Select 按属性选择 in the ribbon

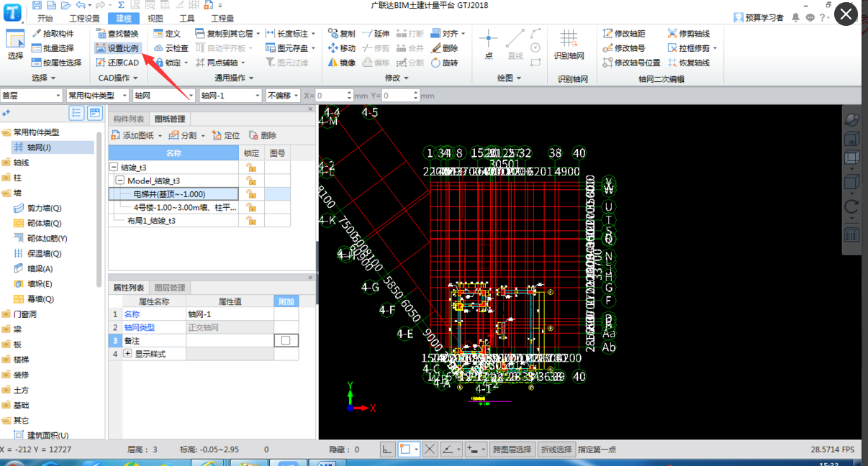click(56, 63)
